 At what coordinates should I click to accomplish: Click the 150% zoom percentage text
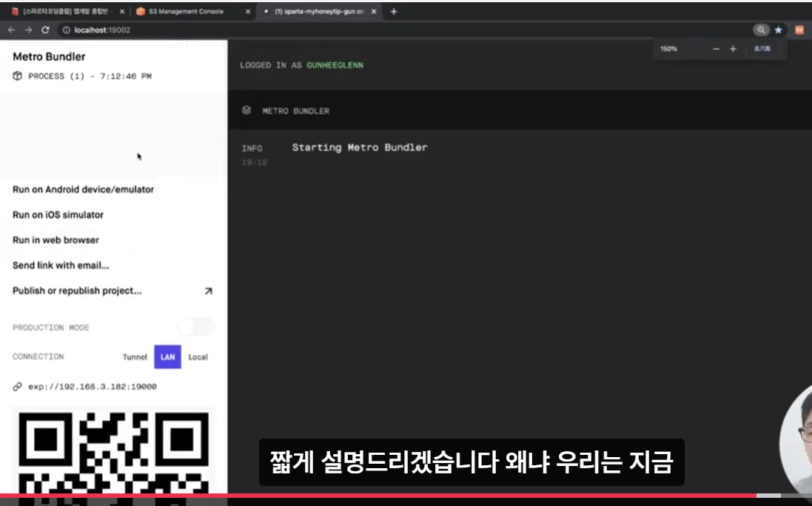668,49
